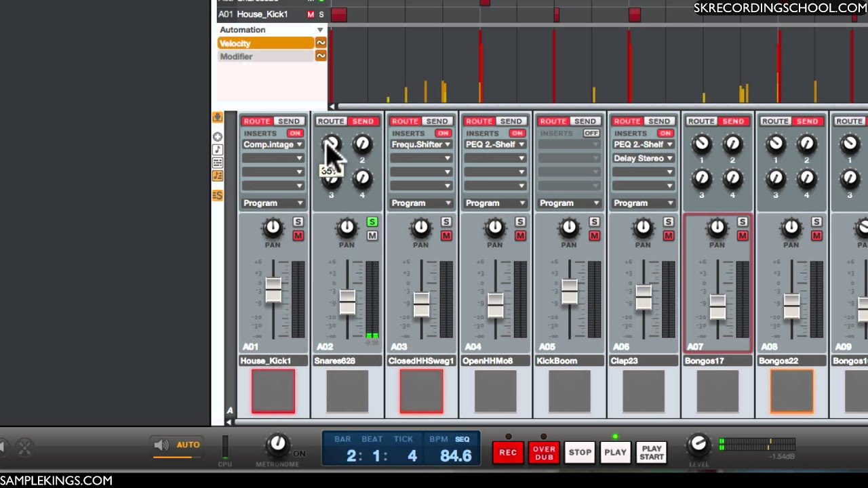This screenshot has height=488, width=868.
Task: Click the METRONOME knob
Action: pyautogui.click(x=277, y=445)
